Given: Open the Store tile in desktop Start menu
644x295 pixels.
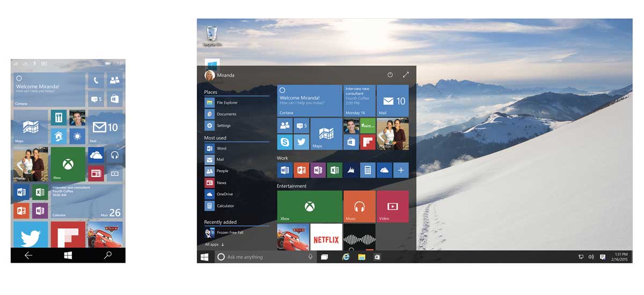Looking at the screenshot, I should (351, 143).
